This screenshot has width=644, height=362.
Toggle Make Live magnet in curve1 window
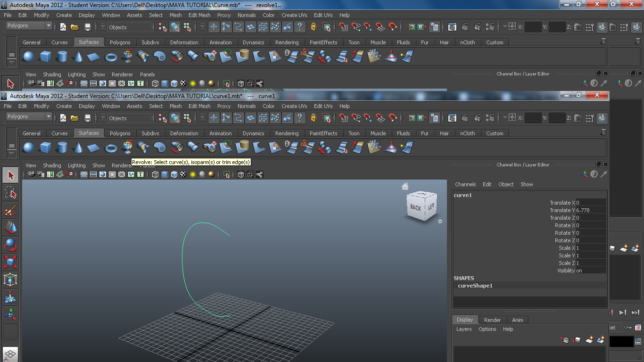[x=393, y=118]
